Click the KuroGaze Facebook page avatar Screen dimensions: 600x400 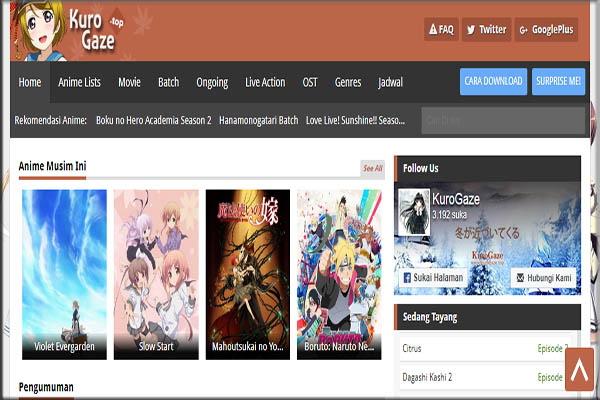pos(414,212)
